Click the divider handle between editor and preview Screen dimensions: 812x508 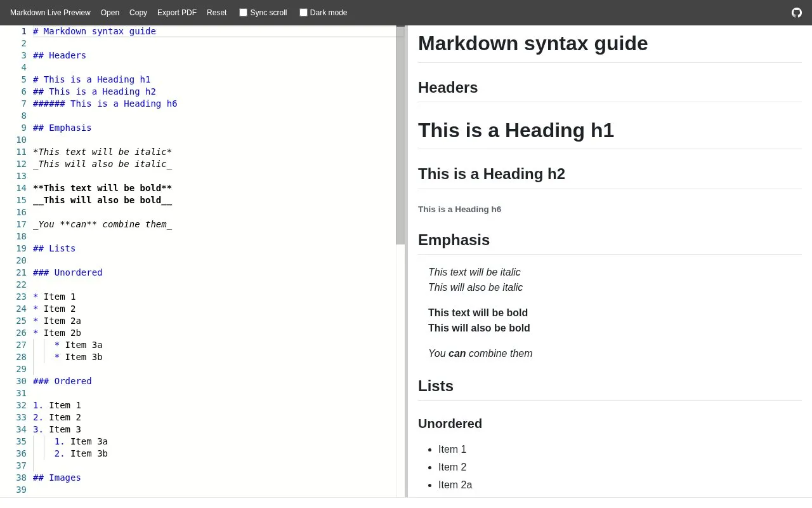coord(406,261)
